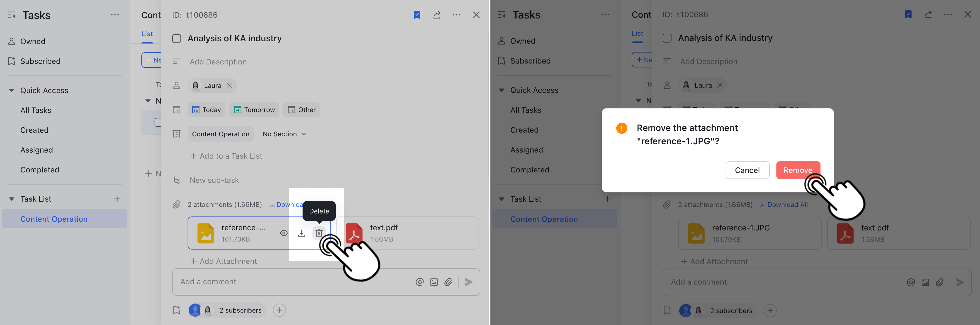
Task: Tick Analysis of KA industry checkbox in right panel
Action: coord(667,38)
